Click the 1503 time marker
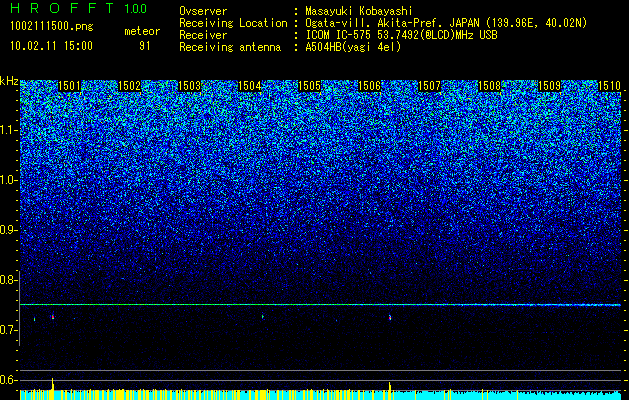 (189, 86)
